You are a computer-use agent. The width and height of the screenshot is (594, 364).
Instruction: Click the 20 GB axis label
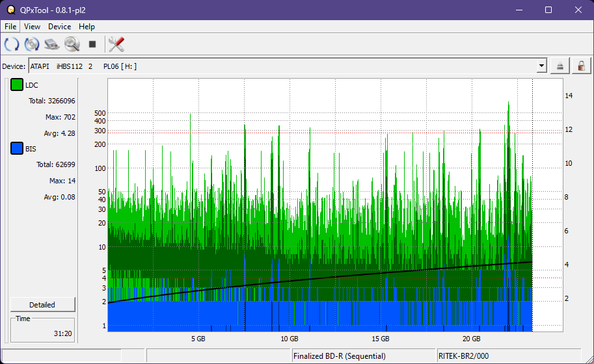pyautogui.click(x=471, y=339)
